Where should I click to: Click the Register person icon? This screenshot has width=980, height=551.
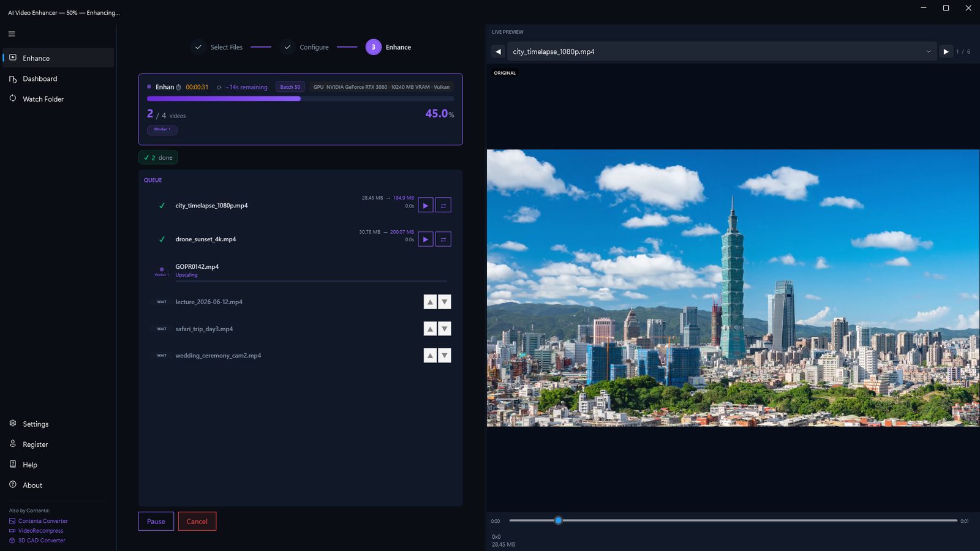(x=13, y=444)
